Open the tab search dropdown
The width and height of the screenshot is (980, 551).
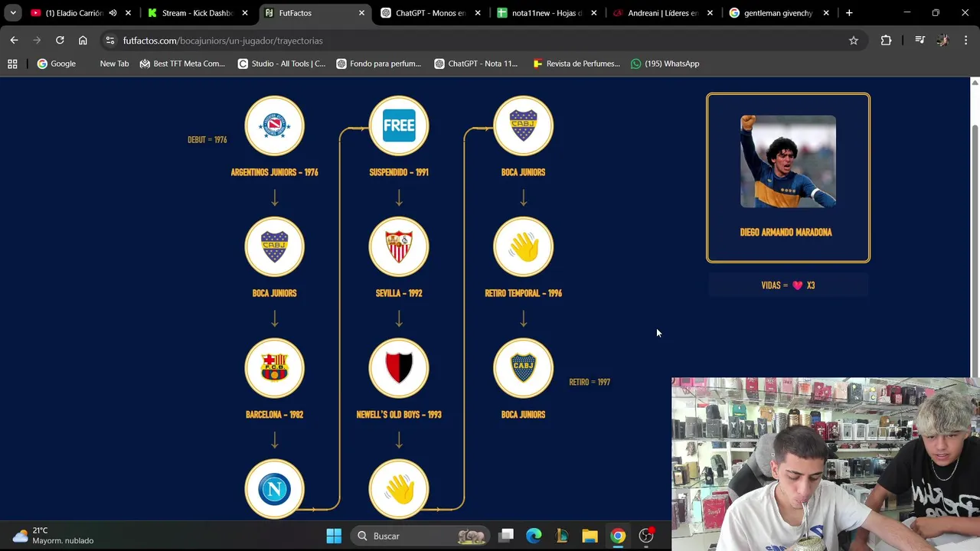[x=13, y=13]
